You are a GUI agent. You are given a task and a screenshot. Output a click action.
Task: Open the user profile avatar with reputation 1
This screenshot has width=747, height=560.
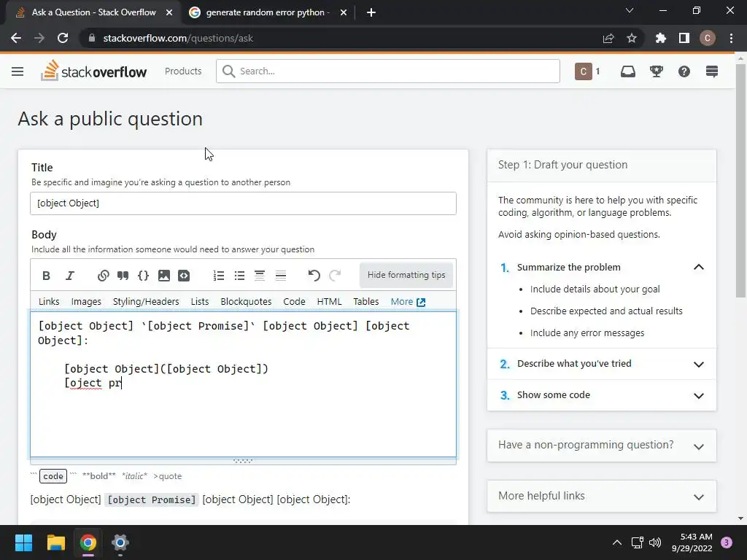pos(587,71)
